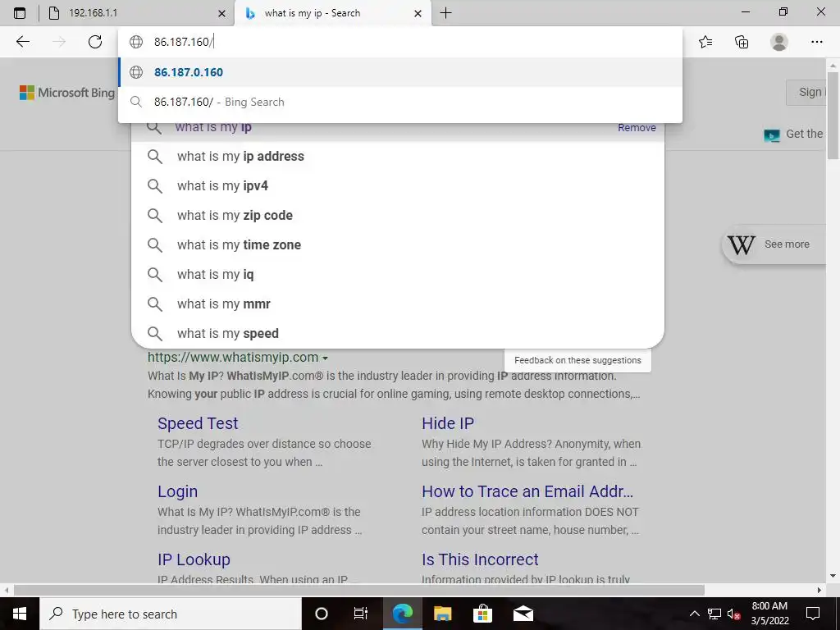This screenshot has height=630, width=840.
Task: Open the Mail app from the taskbar
Action: click(x=523, y=614)
